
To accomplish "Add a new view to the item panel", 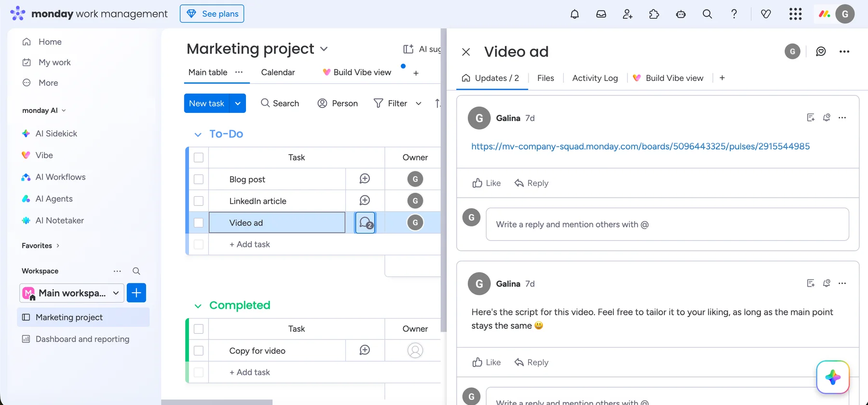I will (x=722, y=78).
